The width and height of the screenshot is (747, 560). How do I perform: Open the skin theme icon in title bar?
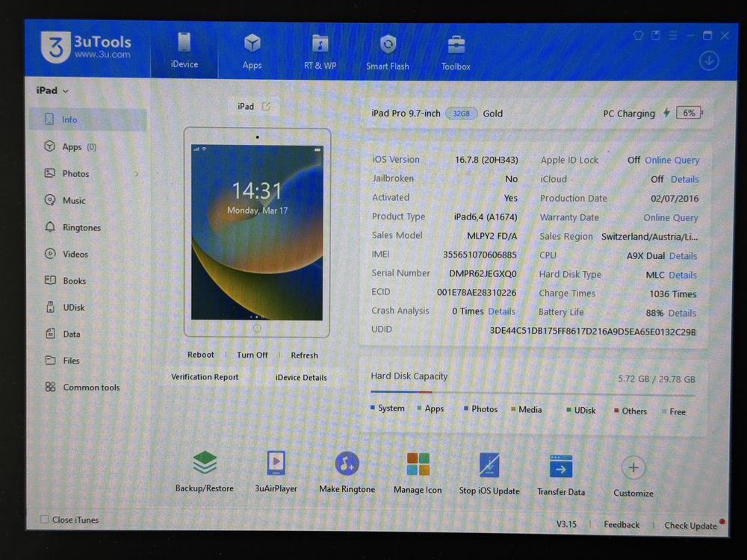point(639,35)
